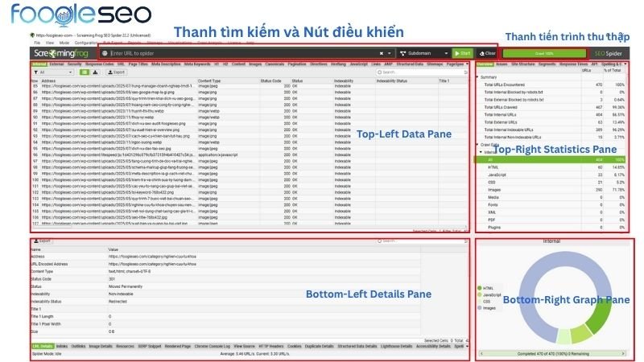
Task: Open the JavaScript tab in top pane
Action: 358,64
